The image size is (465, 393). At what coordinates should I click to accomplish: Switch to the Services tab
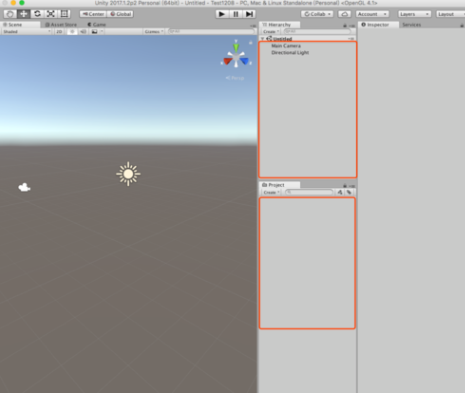pos(411,25)
